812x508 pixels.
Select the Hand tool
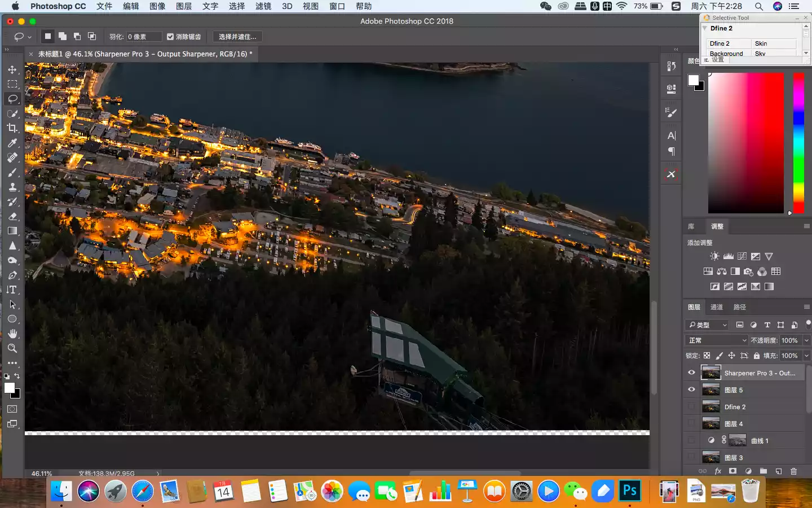click(x=12, y=334)
